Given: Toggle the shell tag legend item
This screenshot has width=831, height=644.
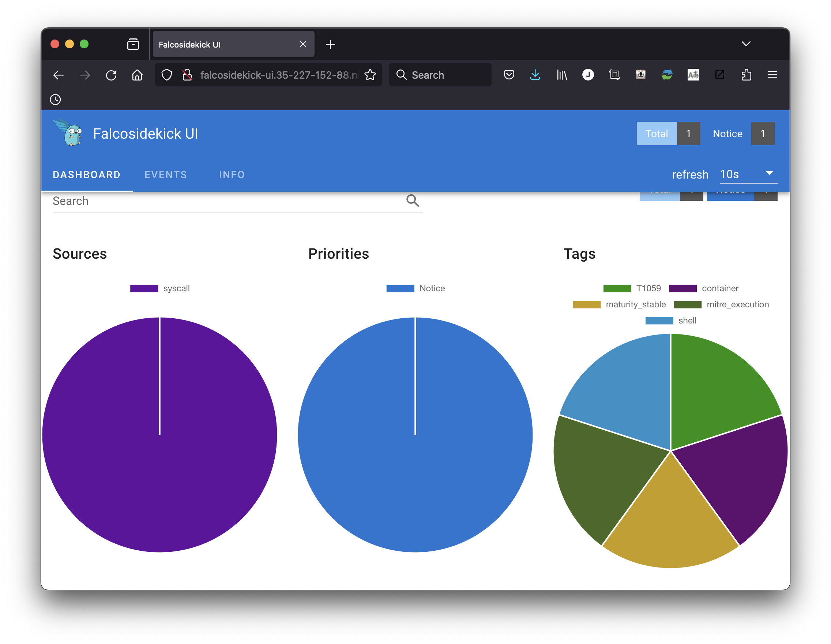Looking at the screenshot, I should [x=671, y=321].
